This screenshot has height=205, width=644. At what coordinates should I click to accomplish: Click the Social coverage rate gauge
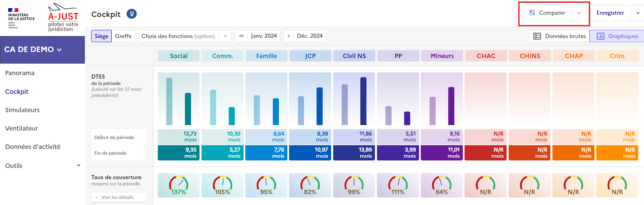(x=178, y=185)
